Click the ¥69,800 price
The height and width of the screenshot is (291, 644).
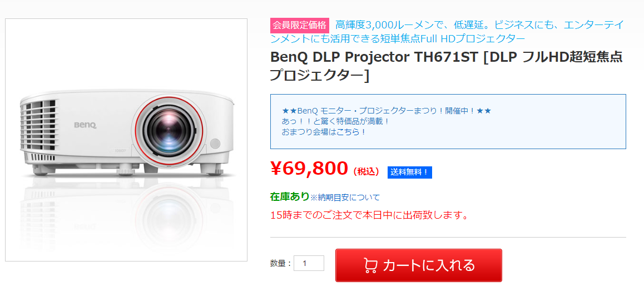[x=309, y=168]
